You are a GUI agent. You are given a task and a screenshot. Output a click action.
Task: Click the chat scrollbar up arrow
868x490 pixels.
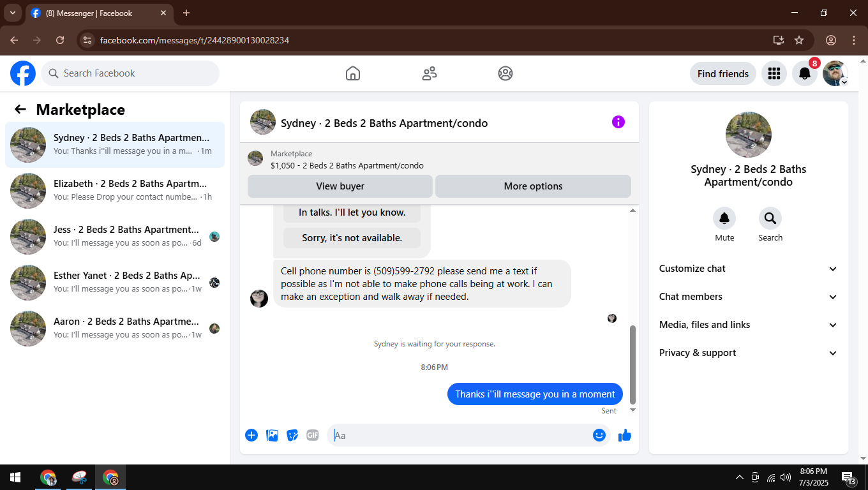click(633, 211)
